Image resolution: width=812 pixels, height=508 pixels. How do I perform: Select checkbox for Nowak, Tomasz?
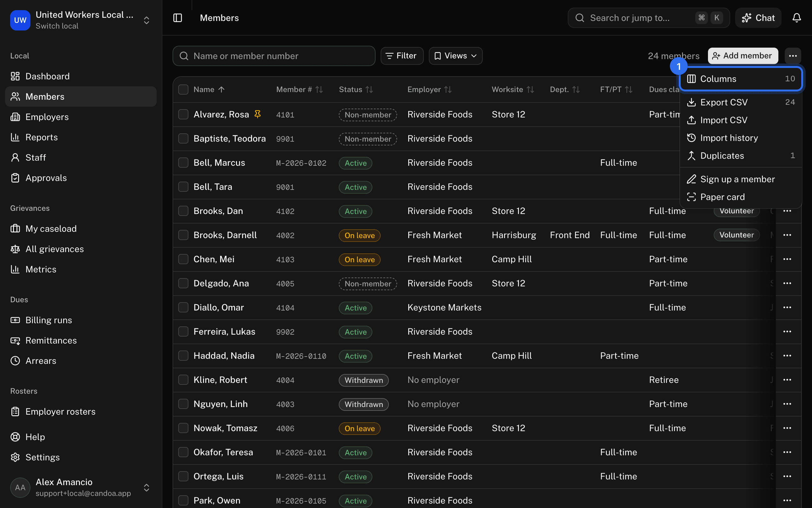(x=183, y=428)
